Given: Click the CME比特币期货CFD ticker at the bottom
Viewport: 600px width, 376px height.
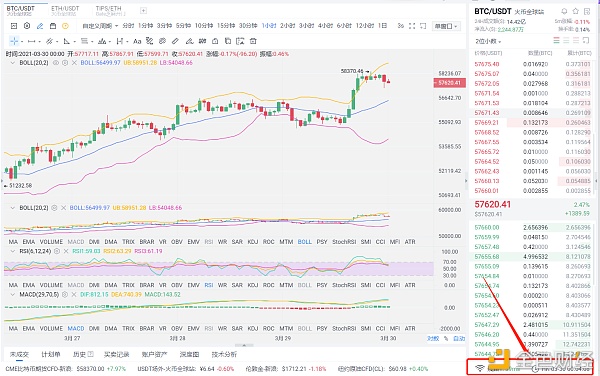Looking at the screenshot, I should click(x=65, y=369).
